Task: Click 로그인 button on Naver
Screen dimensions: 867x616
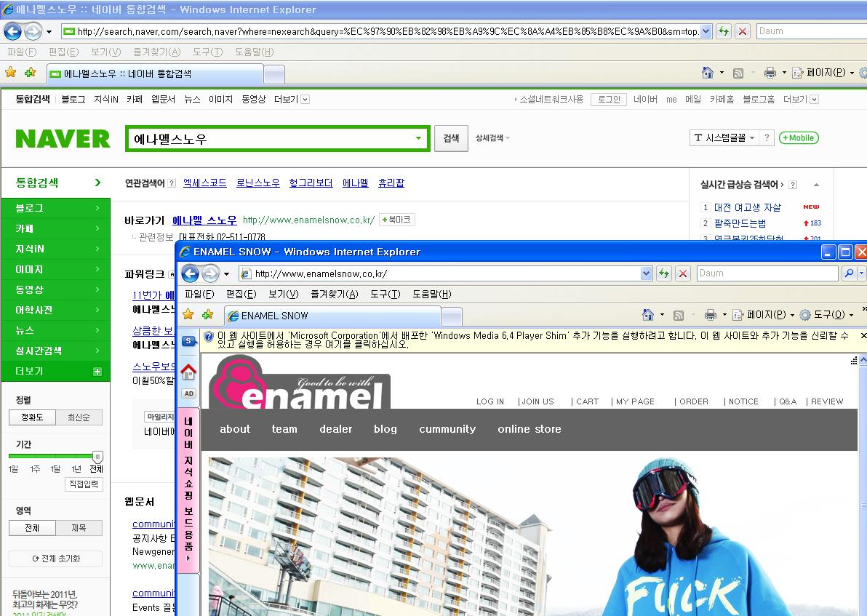Action: point(609,100)
